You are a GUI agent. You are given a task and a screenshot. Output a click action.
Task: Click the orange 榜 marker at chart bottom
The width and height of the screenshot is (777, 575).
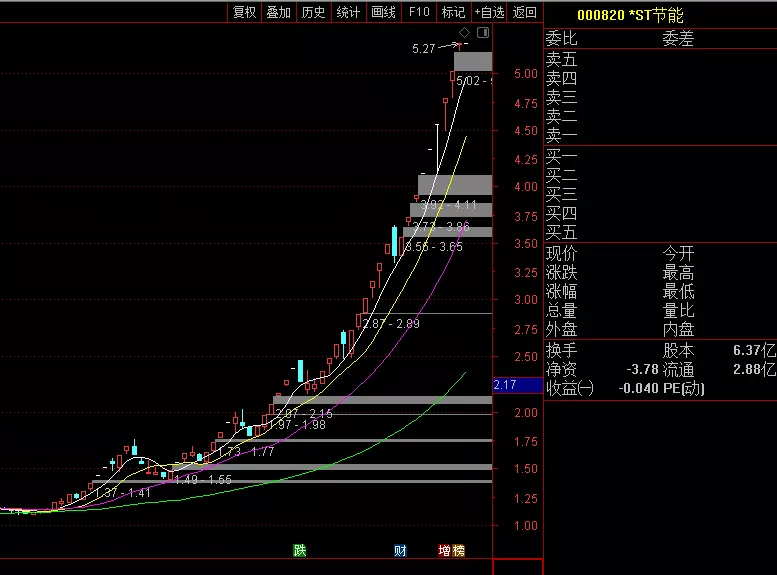click(459, 551)
